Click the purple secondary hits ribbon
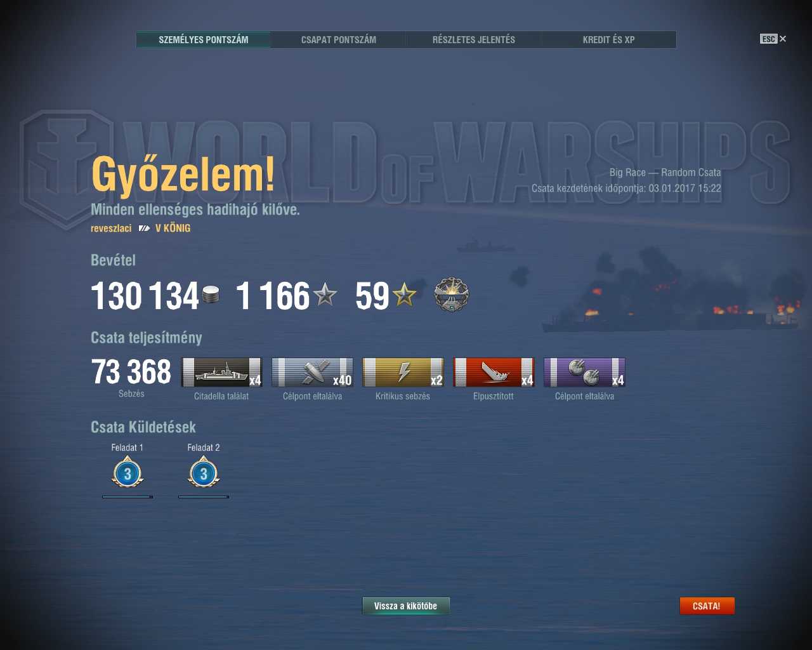812x650 pixels. coord(584,372)
